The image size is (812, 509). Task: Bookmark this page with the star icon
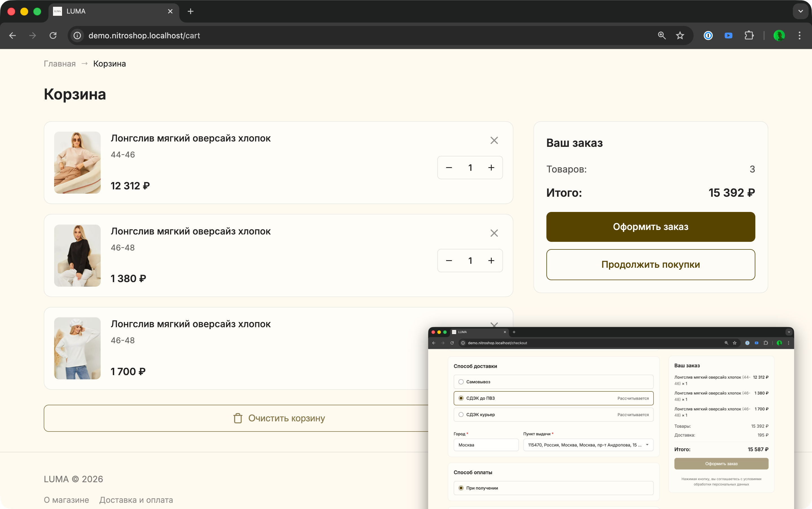coord(680,35)
